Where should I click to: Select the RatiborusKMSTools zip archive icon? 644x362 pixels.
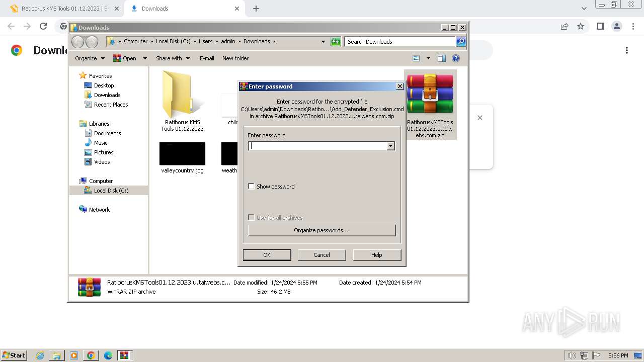click(430, 105)
